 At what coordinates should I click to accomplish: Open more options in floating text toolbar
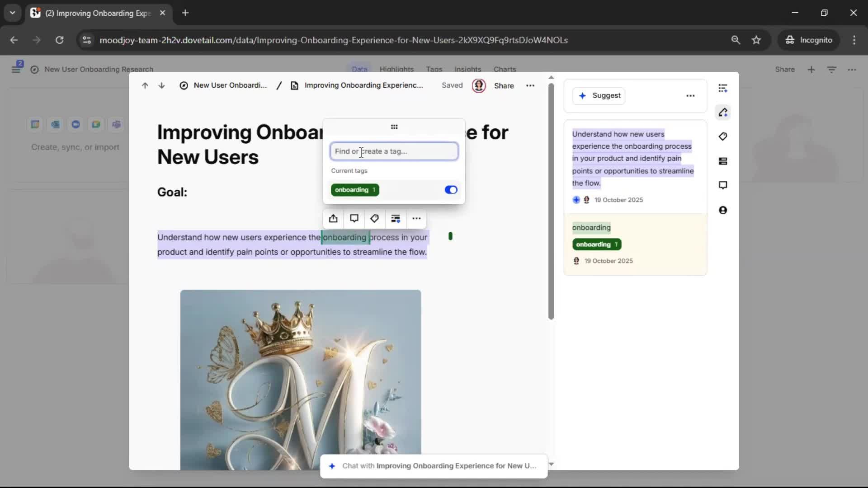pyautogui.click(x=416, y=219)
